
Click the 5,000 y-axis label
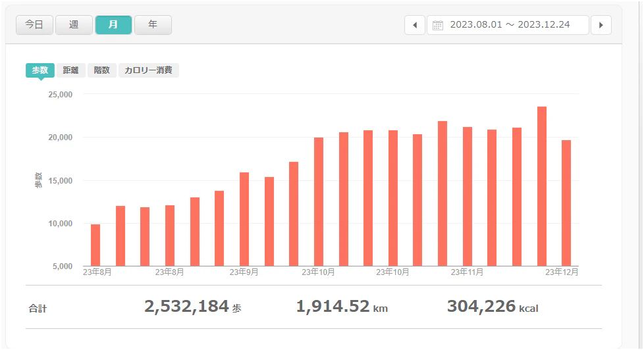click(x=63, y=266)
